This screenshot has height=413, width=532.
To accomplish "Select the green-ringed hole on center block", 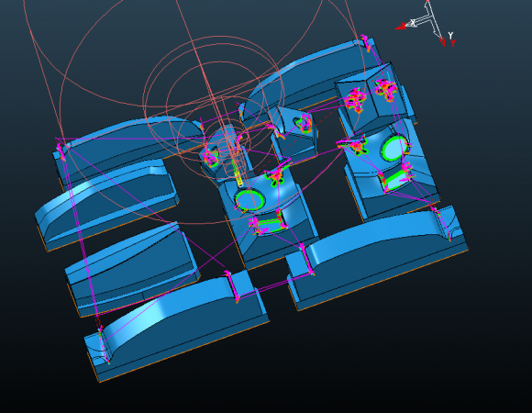I will (x=249, y=199).
